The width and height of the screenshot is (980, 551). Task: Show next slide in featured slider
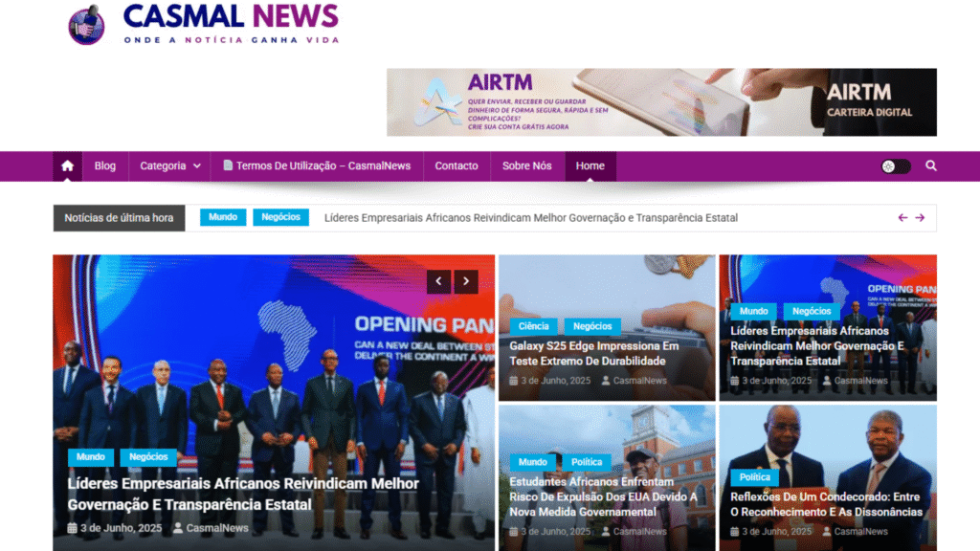[x=466, y=281]
